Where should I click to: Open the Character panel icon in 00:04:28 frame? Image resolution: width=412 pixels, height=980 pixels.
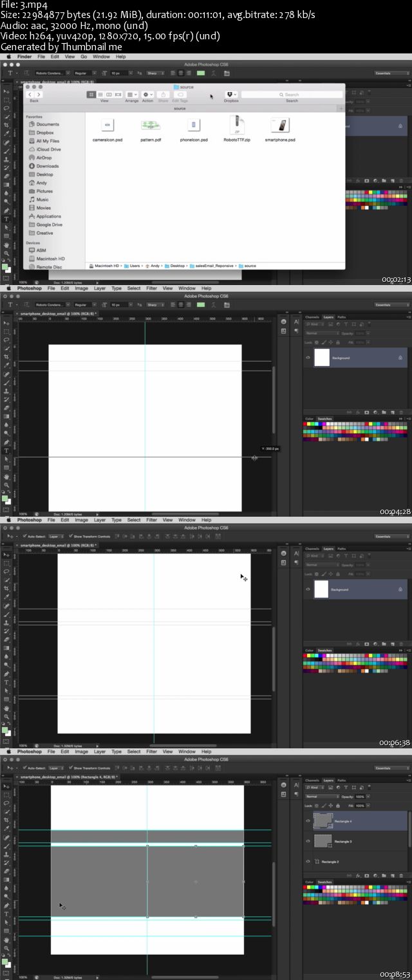[296, 322]
